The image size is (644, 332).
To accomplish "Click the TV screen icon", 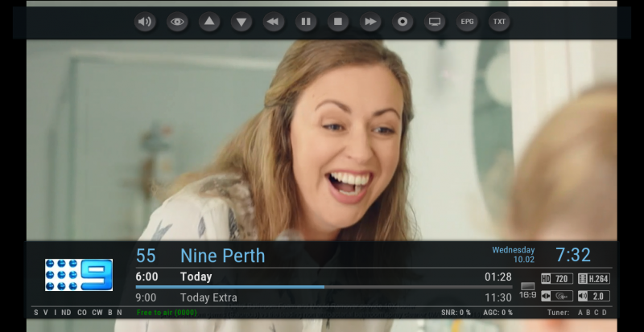I will click(435, 22).
